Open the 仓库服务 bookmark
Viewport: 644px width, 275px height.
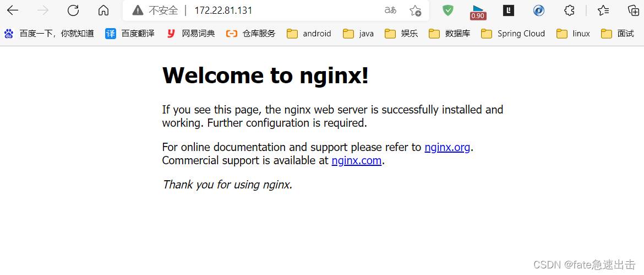250,34
